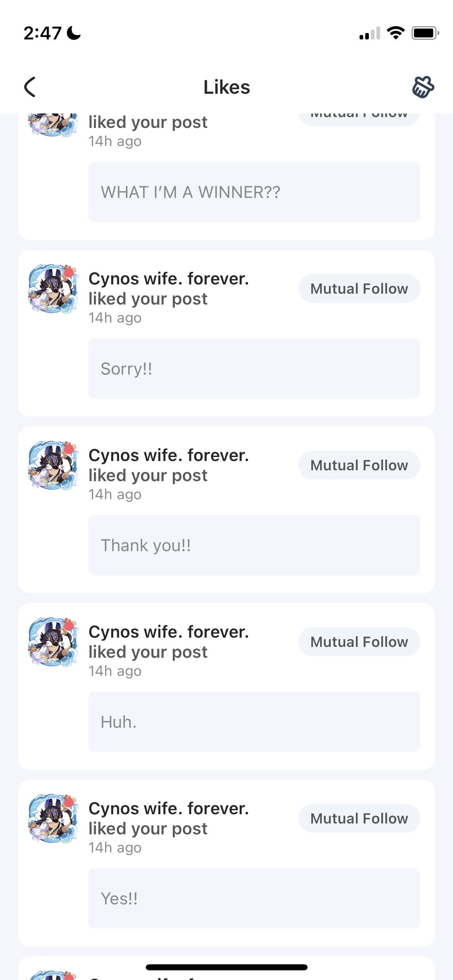Open the 'Sorry!!' post preview
This screenshot has height=980, width=453.
254,369
